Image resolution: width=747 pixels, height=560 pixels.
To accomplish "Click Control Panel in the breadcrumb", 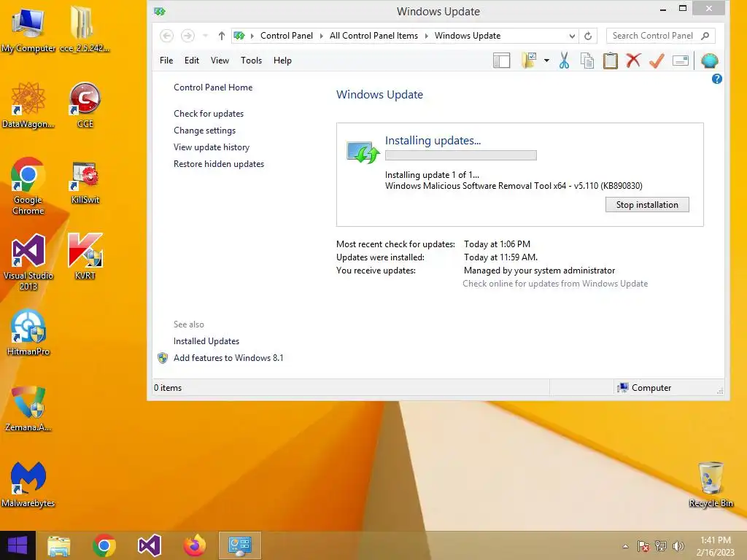I will [x=286, y=36].
